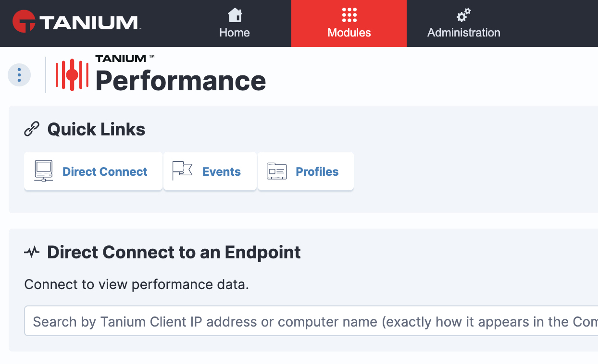Go to the Administration tab

464,24
